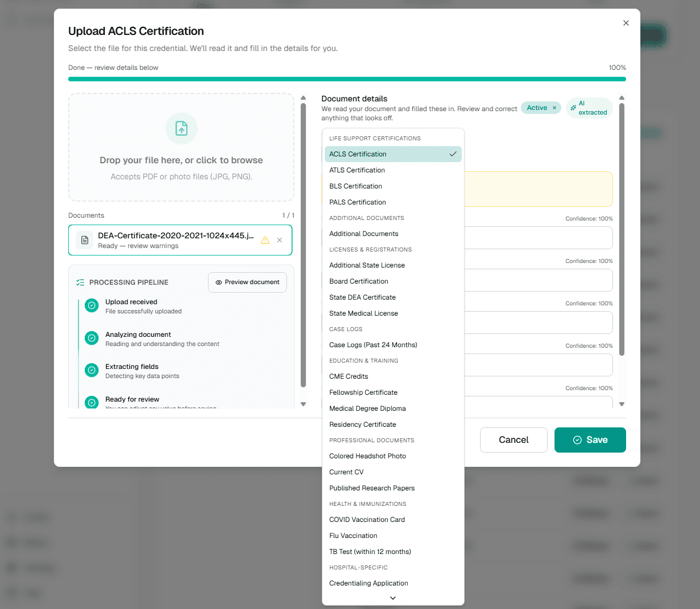The width and height of the screenshot is (700, 609).
Task: Click the warning triangle on the uploaded document
Action: point(265,240)
